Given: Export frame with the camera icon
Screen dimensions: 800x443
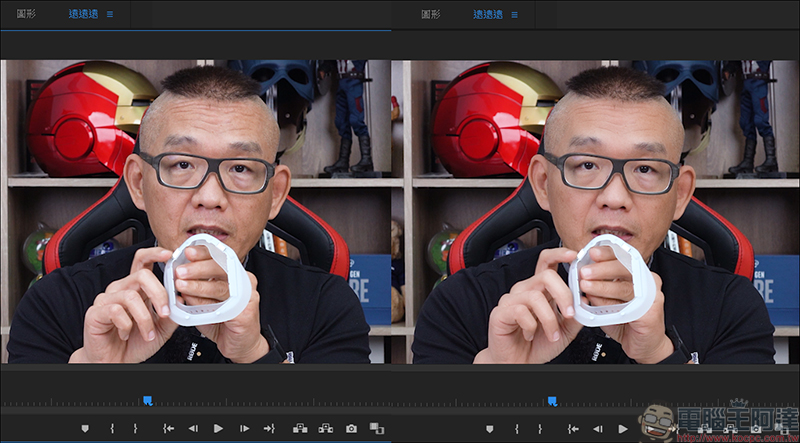Looking at the screenshot, I should click(x=351, y=428).
